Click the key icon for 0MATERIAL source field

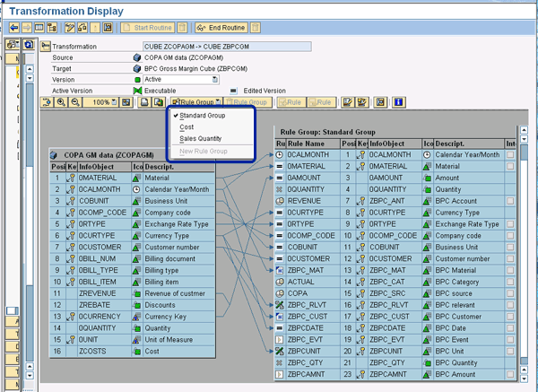72,178
